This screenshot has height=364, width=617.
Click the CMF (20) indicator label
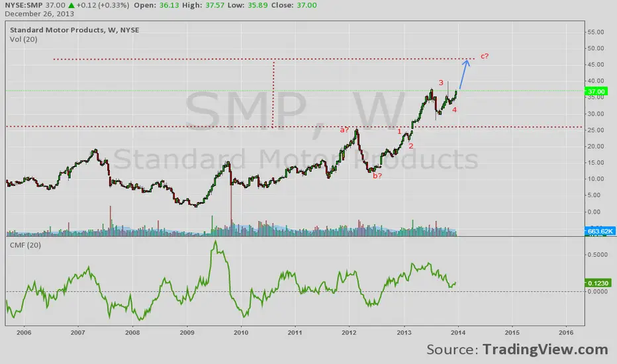point(25,245)
